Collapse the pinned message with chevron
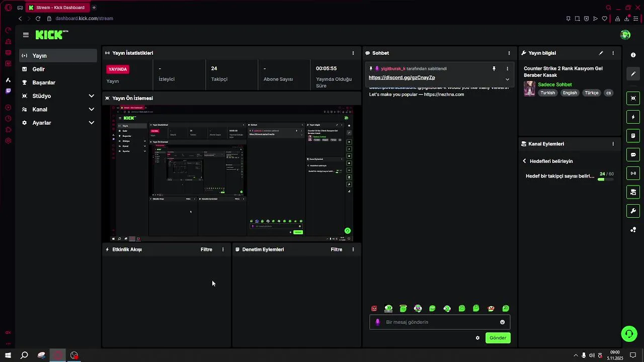The height and width of the screenshot is (362, 644). (507, 79)
